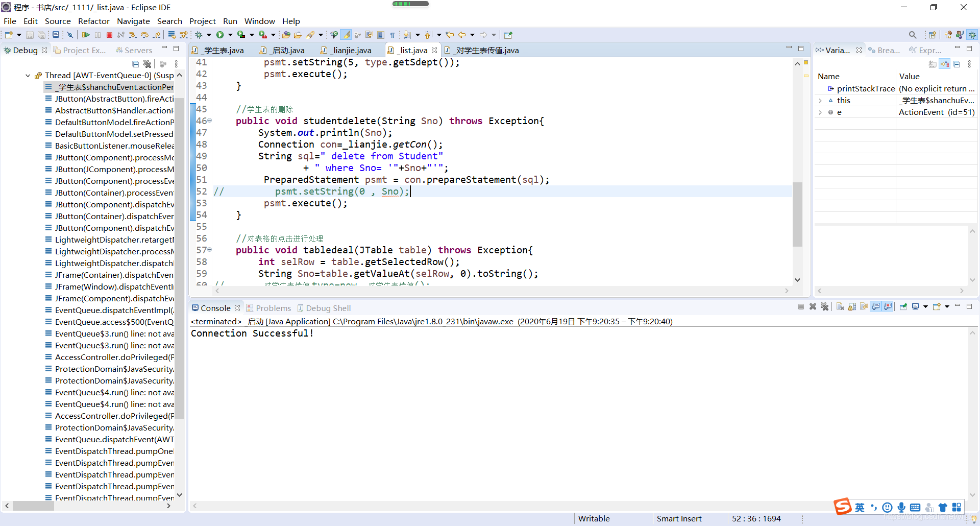This screenshot has width=980, height=526.
Task: Click the Last Edit Location icon
Action: pyautogui.click(x=450, y=35)
